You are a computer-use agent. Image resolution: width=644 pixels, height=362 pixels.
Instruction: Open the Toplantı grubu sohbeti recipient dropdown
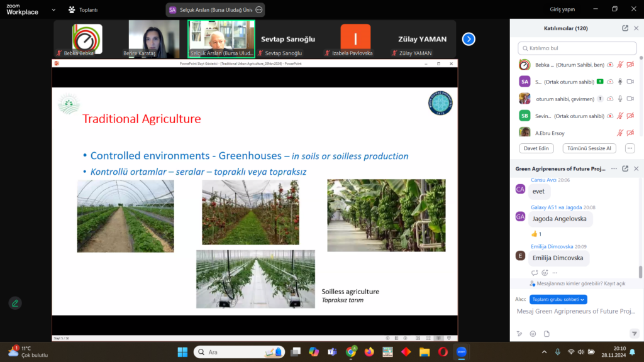(x=558, y=300)
